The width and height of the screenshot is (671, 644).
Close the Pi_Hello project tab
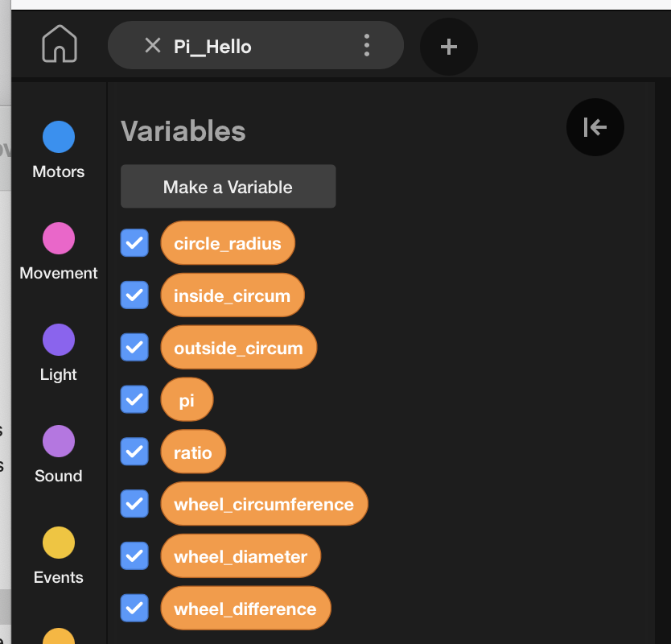tap(152, 46)
